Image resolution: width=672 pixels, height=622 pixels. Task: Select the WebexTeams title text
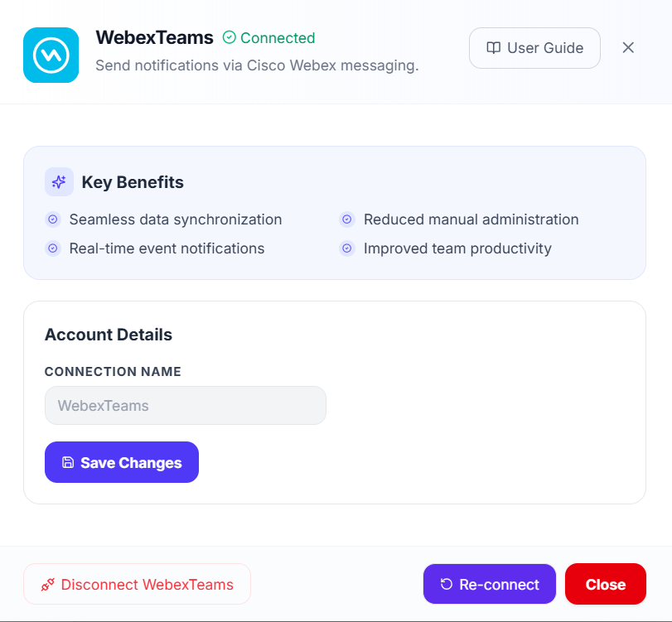[x=154, y=38]
